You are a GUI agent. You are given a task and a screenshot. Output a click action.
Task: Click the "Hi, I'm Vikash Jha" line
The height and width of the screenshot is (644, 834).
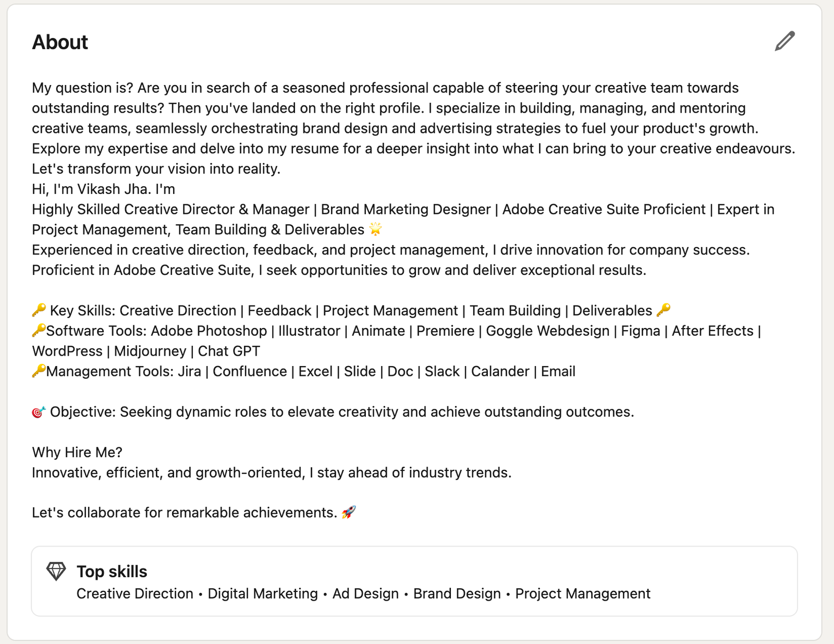pos(103,189)
